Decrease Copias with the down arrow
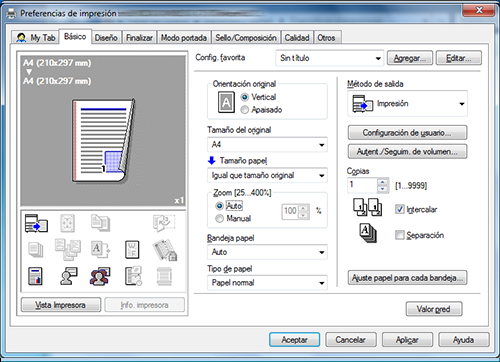Screen dimensions: 500x362 click(383, 189)
